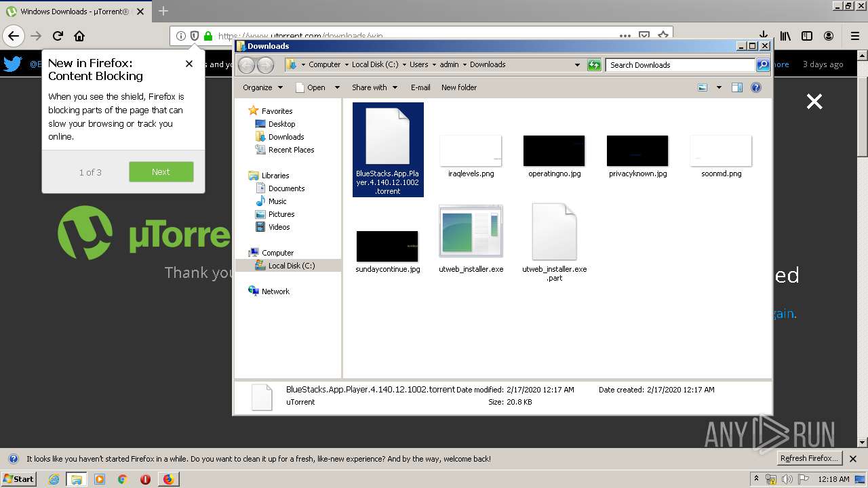The image size is (868, 488).
Task: Select utweb_installer.exe file
Action: click(x=471, y=239)
